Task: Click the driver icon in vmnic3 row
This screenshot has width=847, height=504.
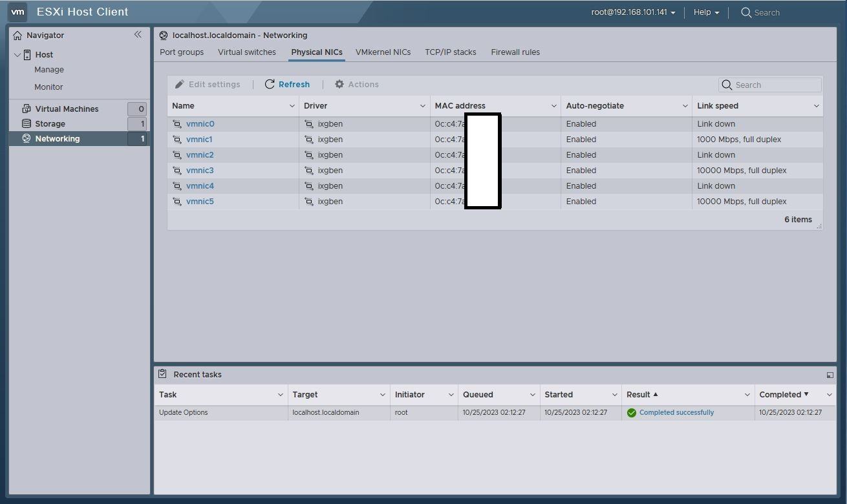Action: tap(309, 171)
